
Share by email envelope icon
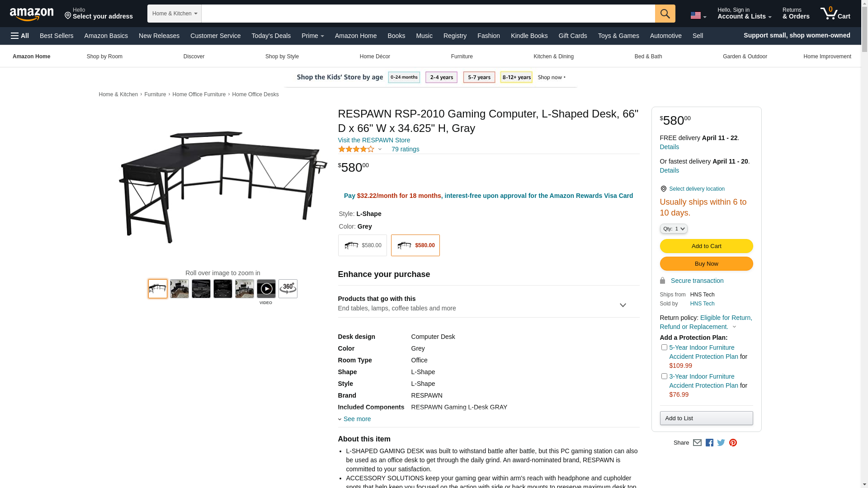click(697, 443)
